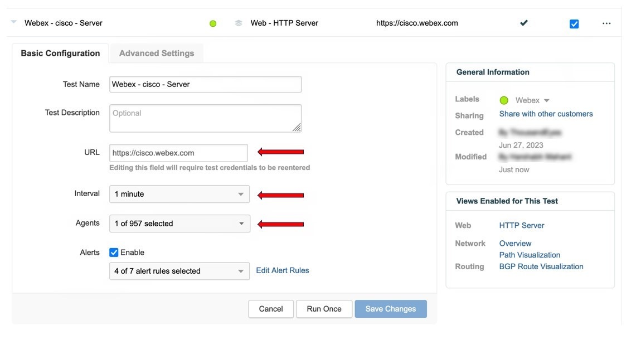Click the Views Enabled for This Test heading
This screenshot has width=641, height=364.
pos(507,201)
